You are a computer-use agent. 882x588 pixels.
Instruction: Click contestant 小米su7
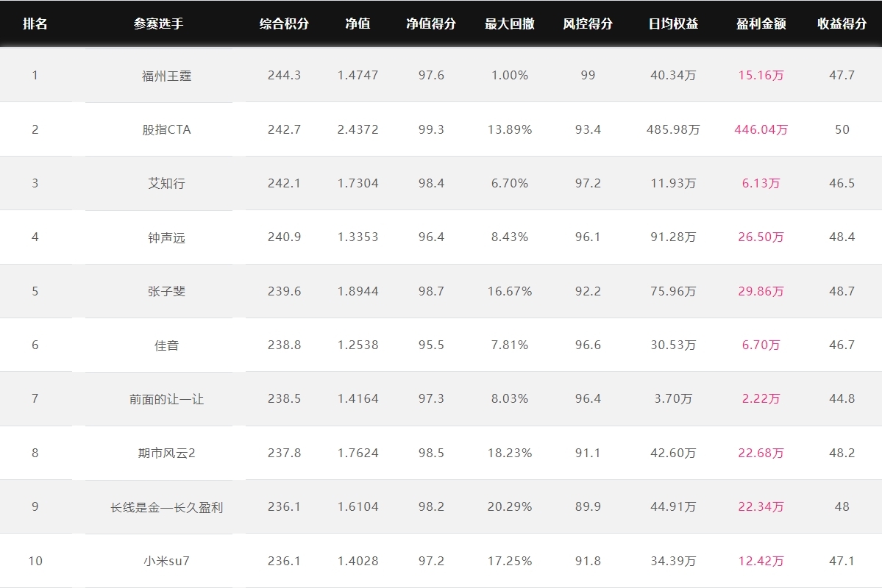166,561
